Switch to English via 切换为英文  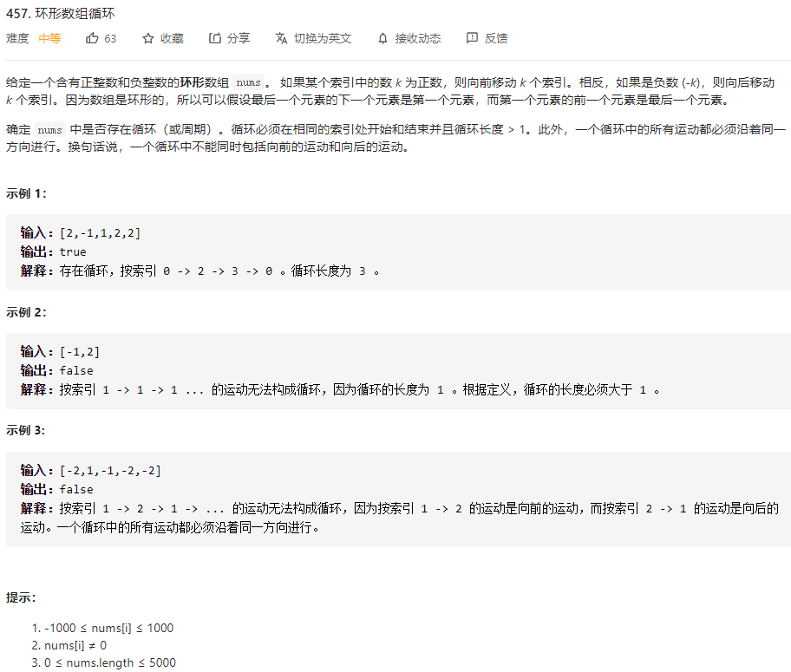coord(313,38)
